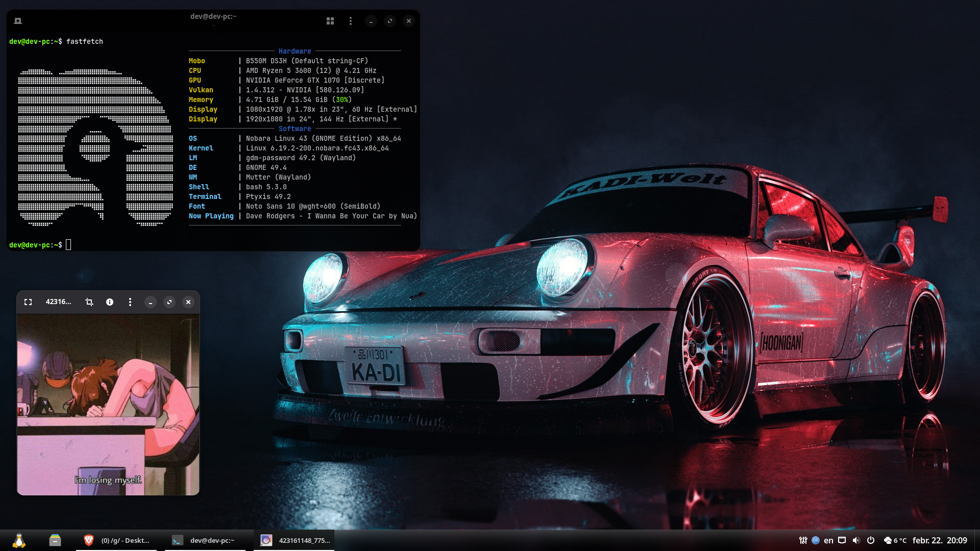Select the 423161148_775 image viewer taskbar entry

coord(295,540)
